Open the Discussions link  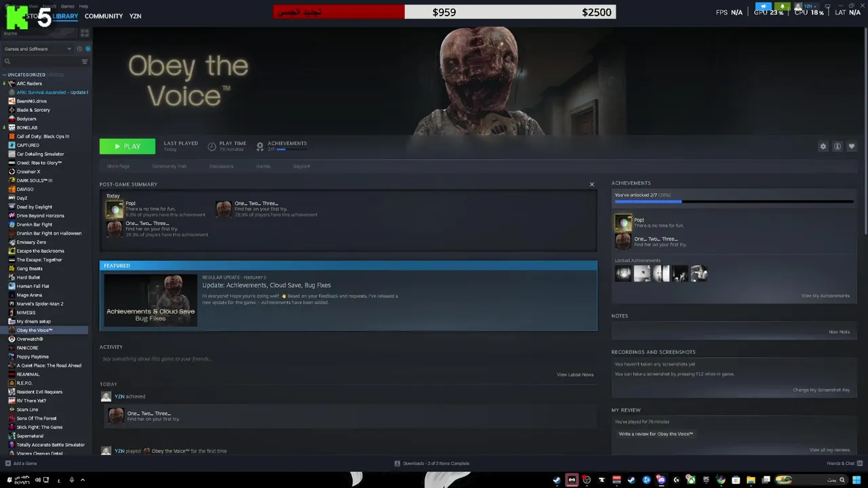221,166
